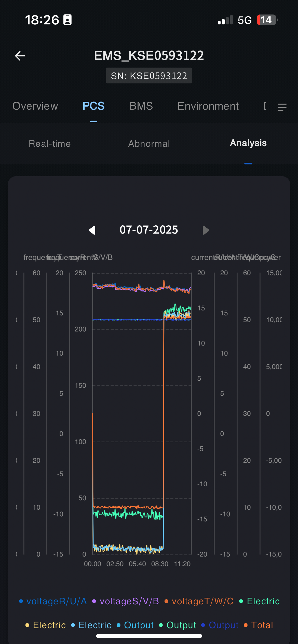
Task: Go to previous date with left arrow
Action: pos(92,230)
